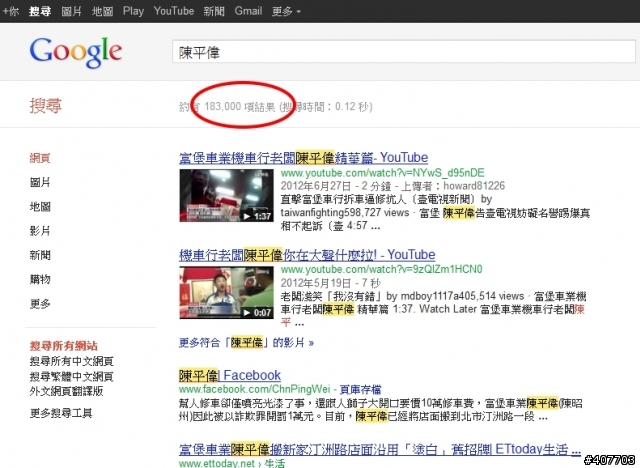Play the 1:37 video thumbnail
Image resolution: width=640 pixels, height=468 pixels.
tap(227, 195)
